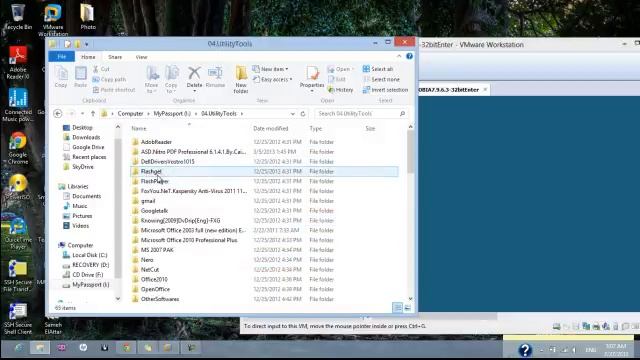Viewport: 640px width, 360px height.
Task: Expand the New item dropdown
Action: 270,69
